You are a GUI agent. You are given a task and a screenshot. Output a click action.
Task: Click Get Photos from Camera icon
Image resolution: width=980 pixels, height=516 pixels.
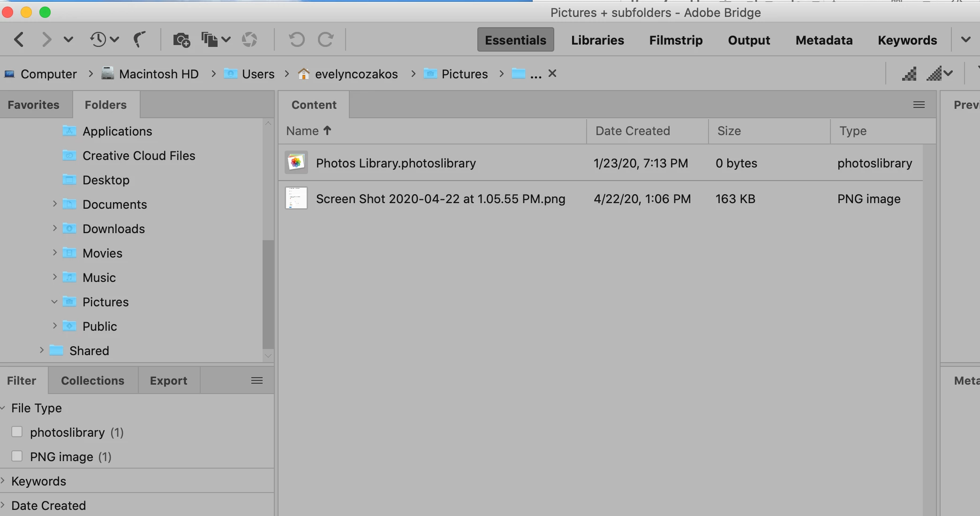(181, 40)
